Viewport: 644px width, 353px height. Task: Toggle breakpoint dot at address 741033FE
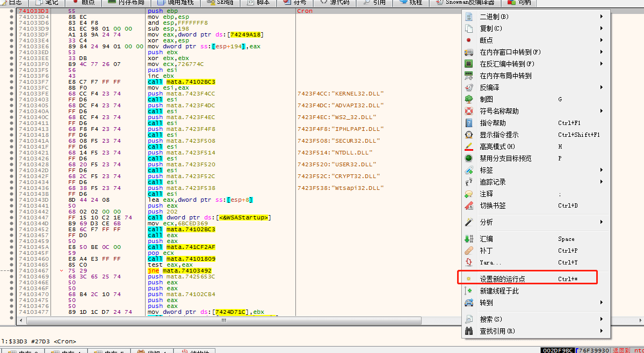pyautogui.click(x=11, y=94)
